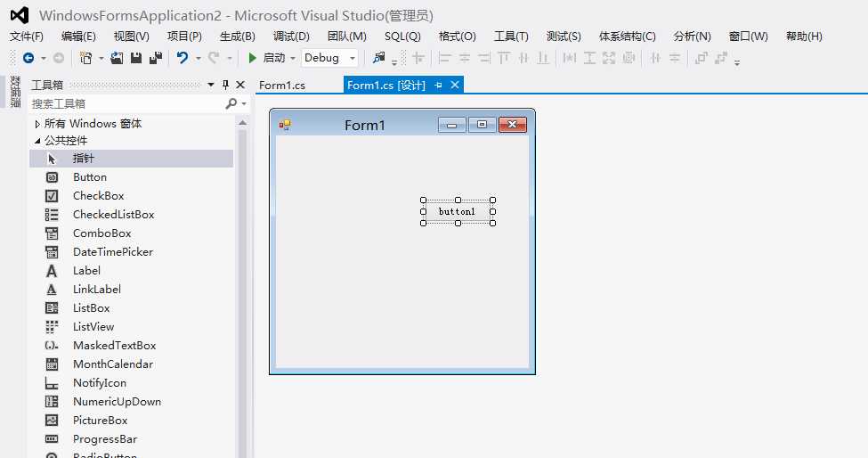This screenshot has height=458, width=868.
Task: Open the layout toolbar overflow options arrow
Action: click(x=737, y=62)
